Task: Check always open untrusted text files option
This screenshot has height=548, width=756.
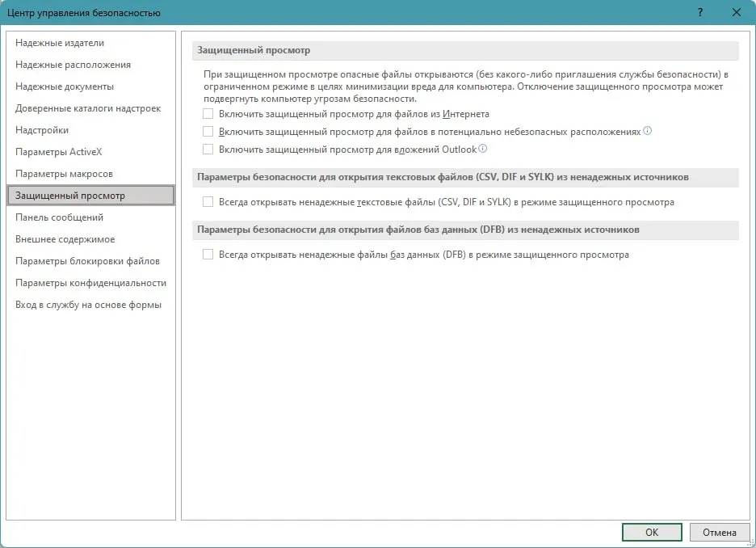Action: 208,202
